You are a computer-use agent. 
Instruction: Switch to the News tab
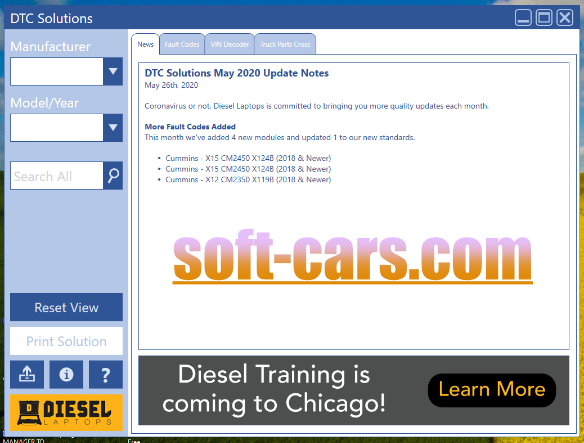click(145, 44)
